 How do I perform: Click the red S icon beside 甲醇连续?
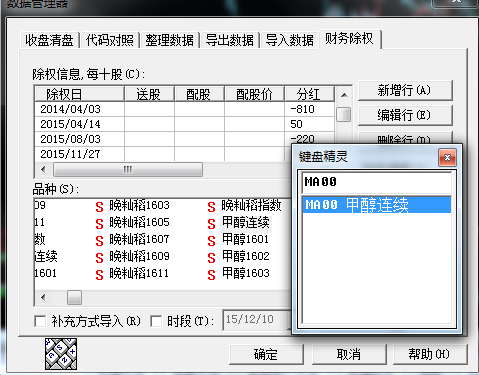211,224
